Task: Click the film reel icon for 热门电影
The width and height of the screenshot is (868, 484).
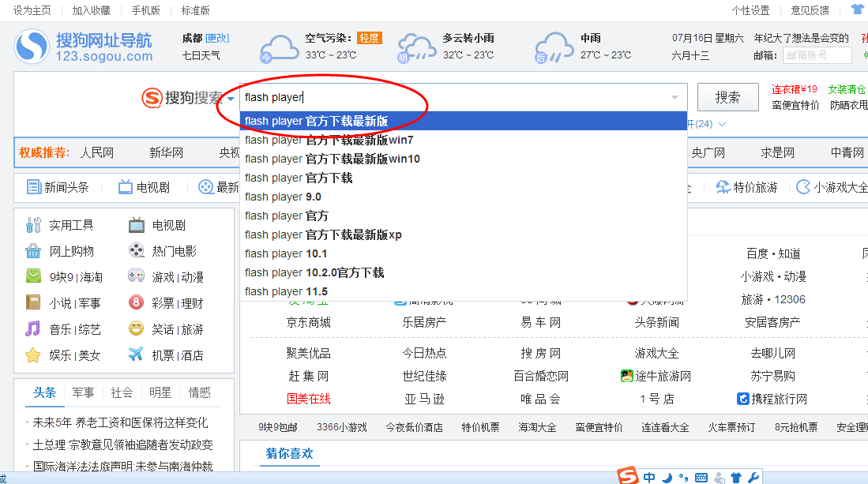Action: tap(136, 251)
